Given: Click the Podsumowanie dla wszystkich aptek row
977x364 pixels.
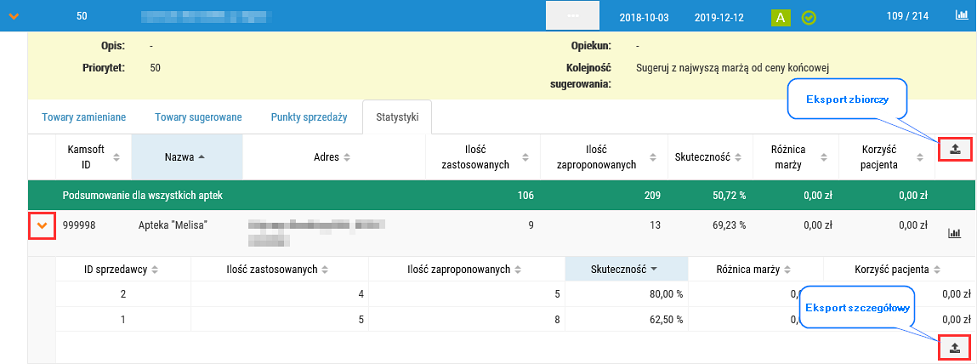Looking at the screenshot, I should tap(502, 195).
